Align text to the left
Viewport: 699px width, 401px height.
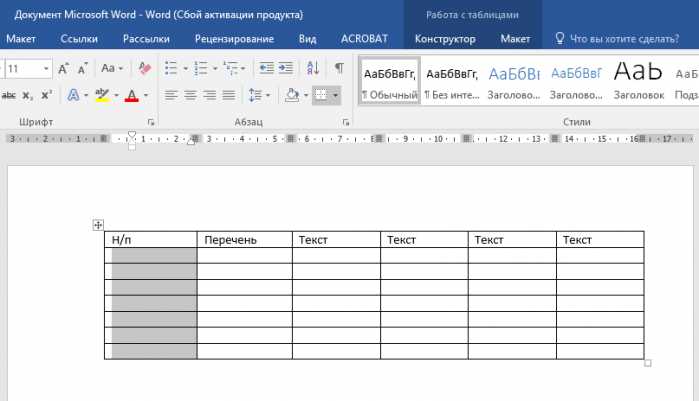pos(171,95)
